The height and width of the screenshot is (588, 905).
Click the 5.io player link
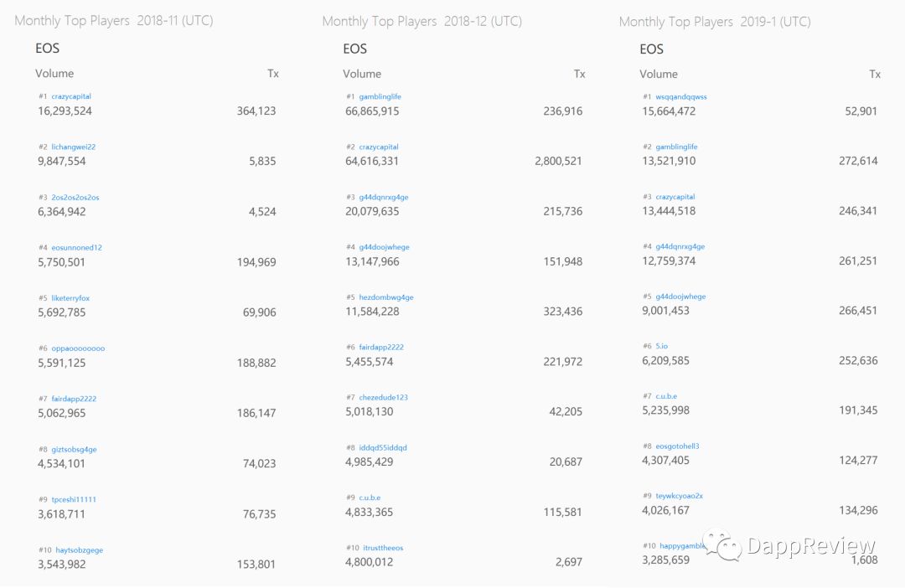pos(661,346)
